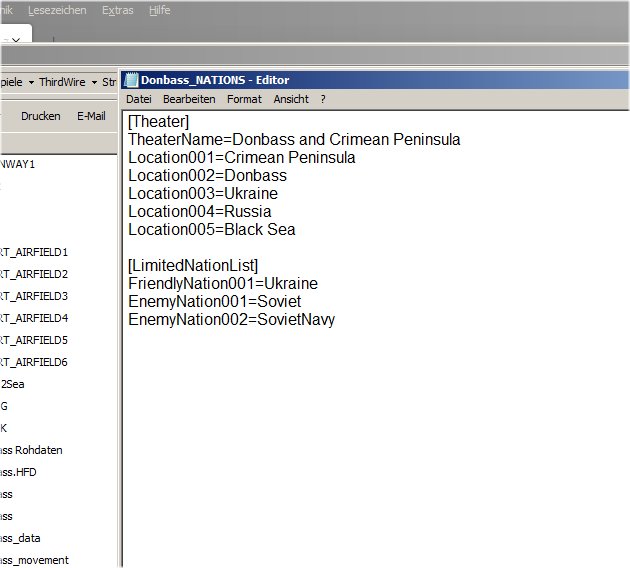The image size is (630, 568).
Task: Open the Extras browser menu
Action: 117,10
